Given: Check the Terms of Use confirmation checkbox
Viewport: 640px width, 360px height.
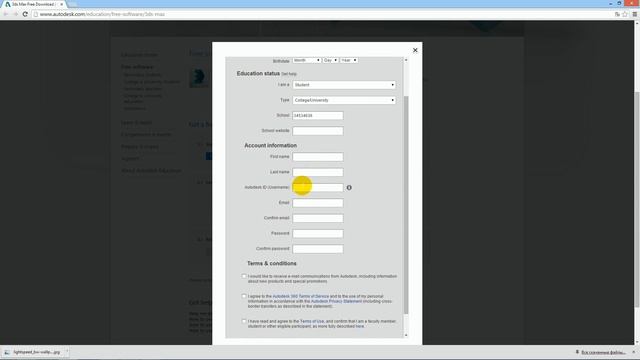Looking at the screenshot, I should tap(244, 322).
